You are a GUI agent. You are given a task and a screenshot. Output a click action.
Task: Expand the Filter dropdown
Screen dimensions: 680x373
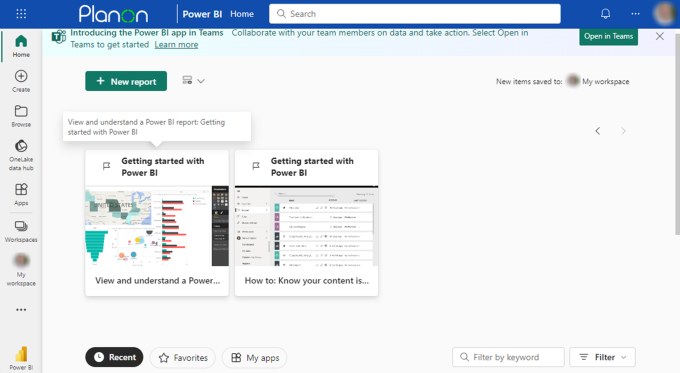(x=602, y=357)
